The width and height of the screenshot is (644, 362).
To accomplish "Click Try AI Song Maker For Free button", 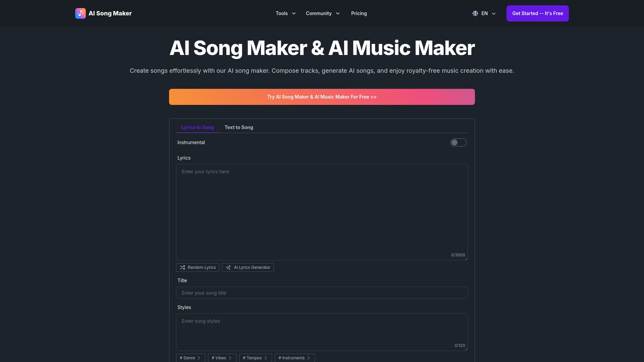I will pos(322,97).
